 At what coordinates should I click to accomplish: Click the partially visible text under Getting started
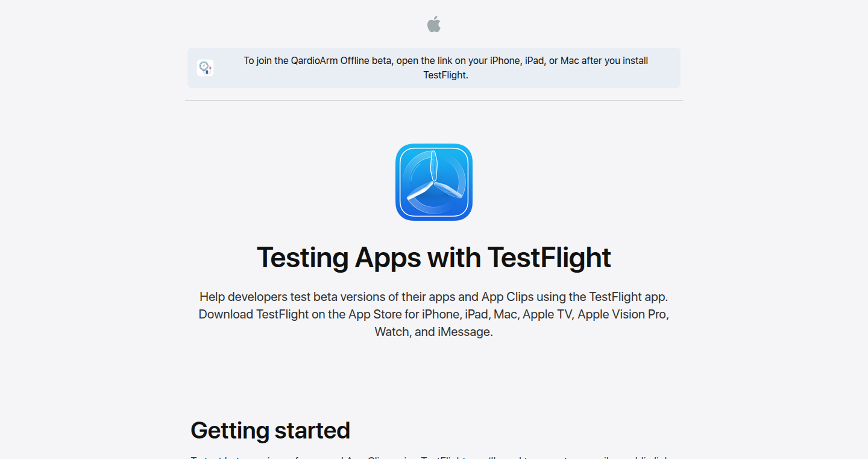434,457
